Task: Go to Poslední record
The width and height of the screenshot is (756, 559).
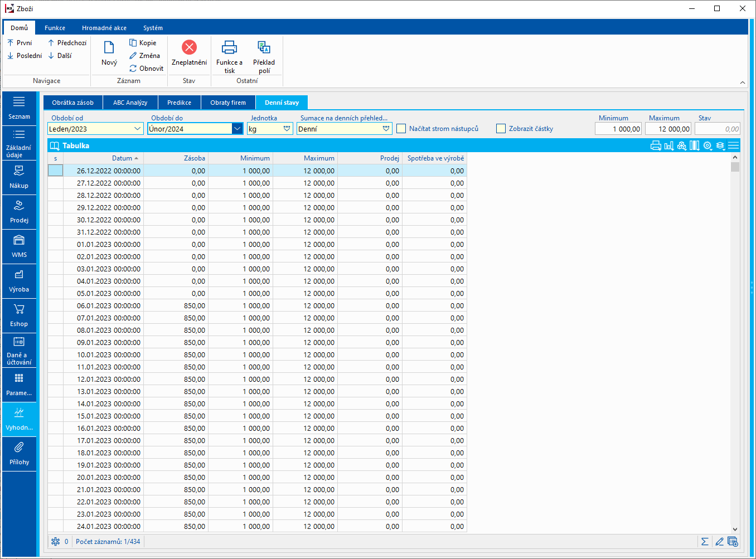Action: tap(25, 56)
